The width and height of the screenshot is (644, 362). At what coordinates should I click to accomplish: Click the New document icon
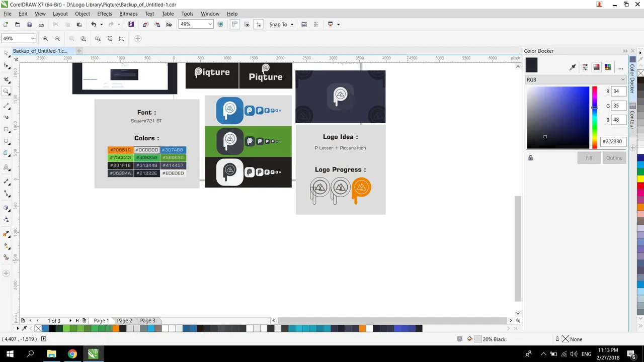coord(6,24)
